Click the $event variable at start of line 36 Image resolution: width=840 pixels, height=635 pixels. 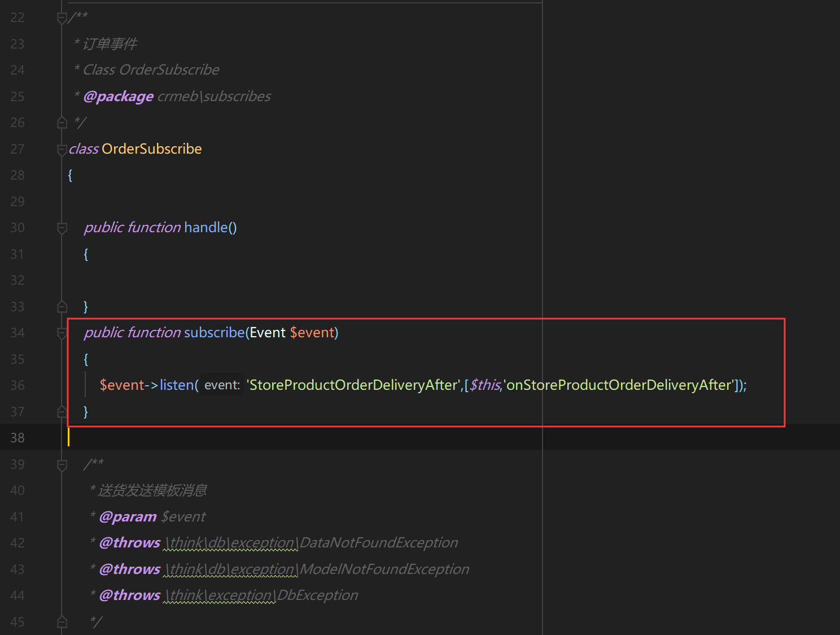click(122, 385)
